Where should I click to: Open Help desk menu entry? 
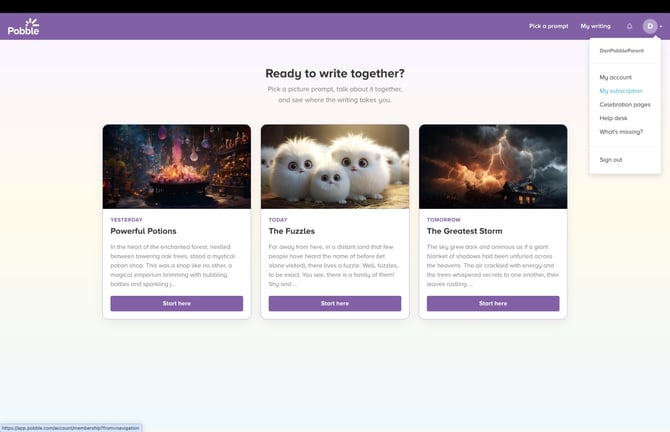click(x=613, y=118)
